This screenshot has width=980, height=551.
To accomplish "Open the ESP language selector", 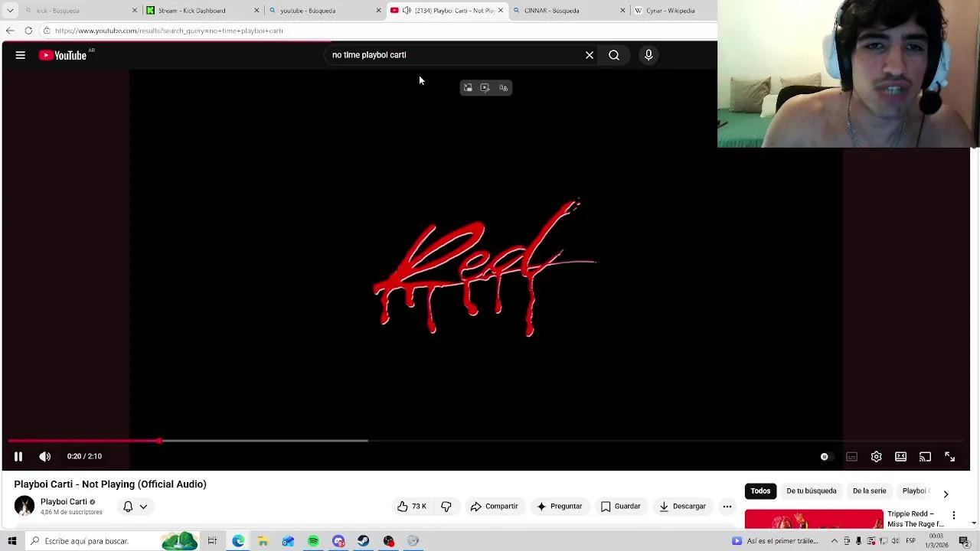I will 910,541.
